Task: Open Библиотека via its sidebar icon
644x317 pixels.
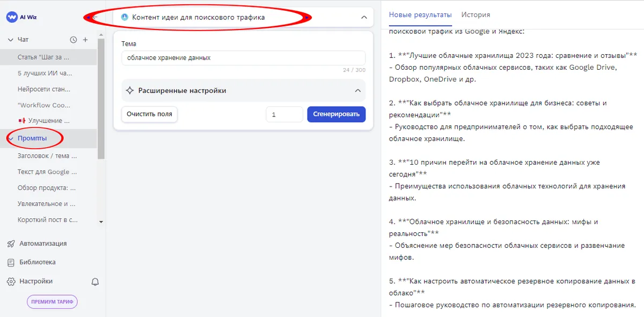Action: coord(12,262)
